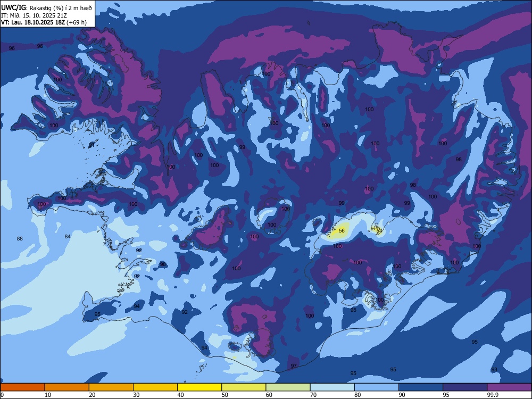Click the '93' humidity value label

494,370
